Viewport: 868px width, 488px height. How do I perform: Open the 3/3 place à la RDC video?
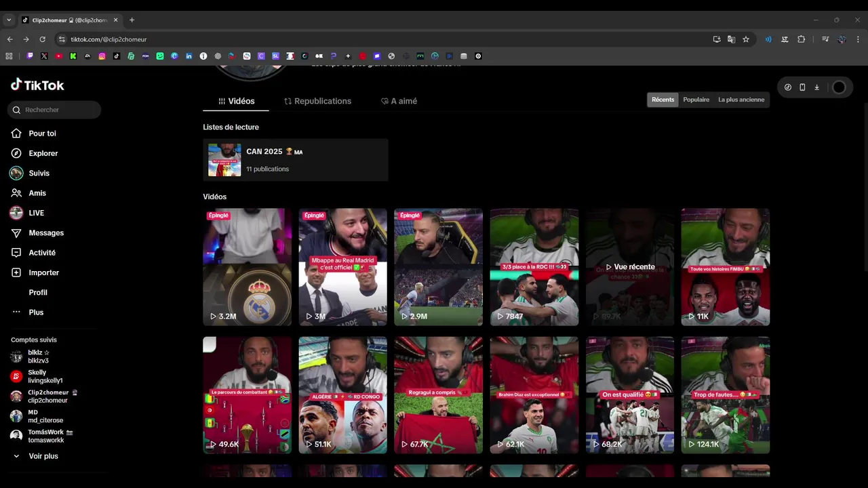534,267
